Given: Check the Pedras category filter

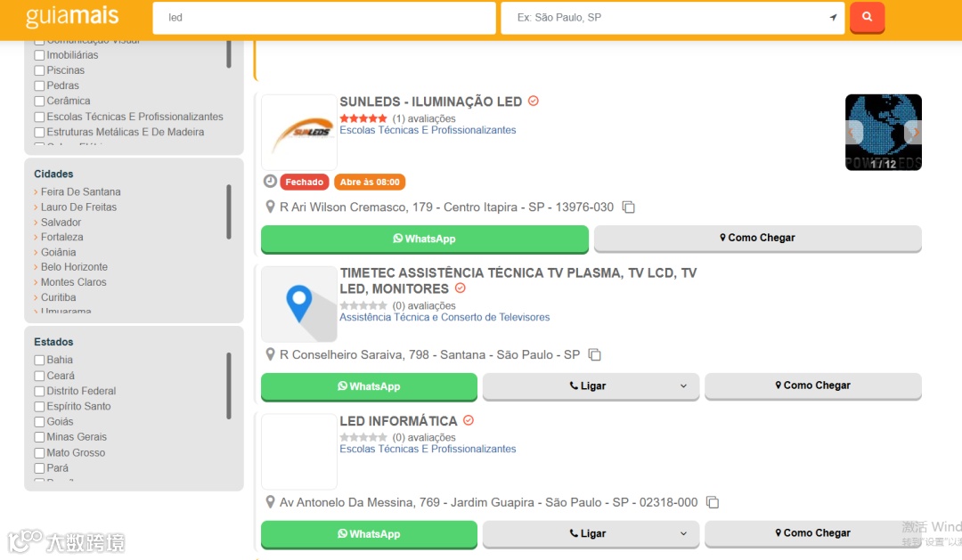Looking at the screenshot, I should [39, 85].
